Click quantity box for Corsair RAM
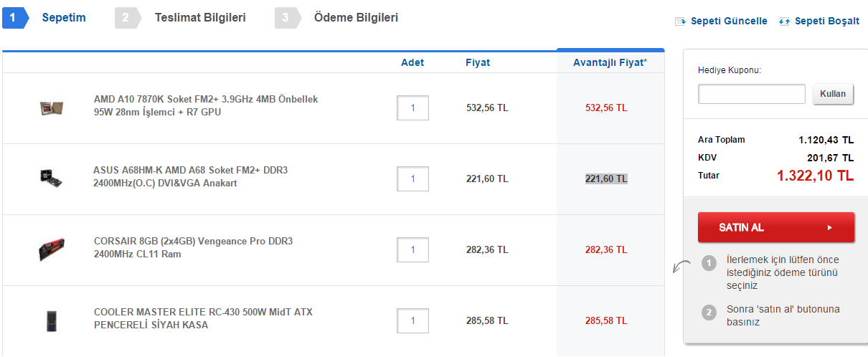This screenshot has width=868, height=357. (x=412, y=249)
